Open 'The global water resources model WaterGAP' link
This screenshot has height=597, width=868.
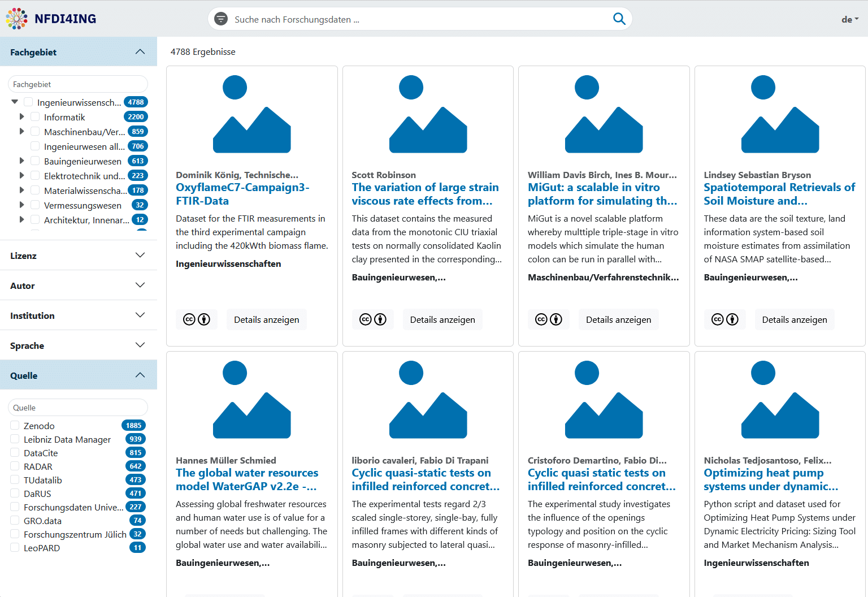click(x=247, y=479)
